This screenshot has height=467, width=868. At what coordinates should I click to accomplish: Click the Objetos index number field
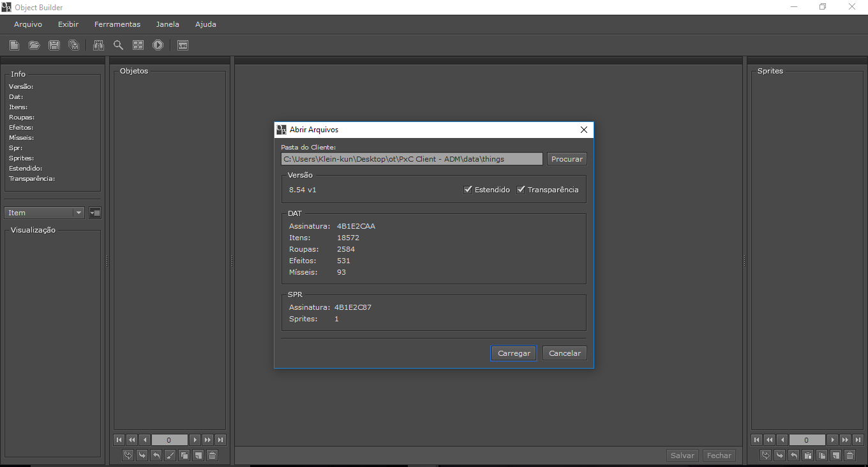(x=169, y=440)
